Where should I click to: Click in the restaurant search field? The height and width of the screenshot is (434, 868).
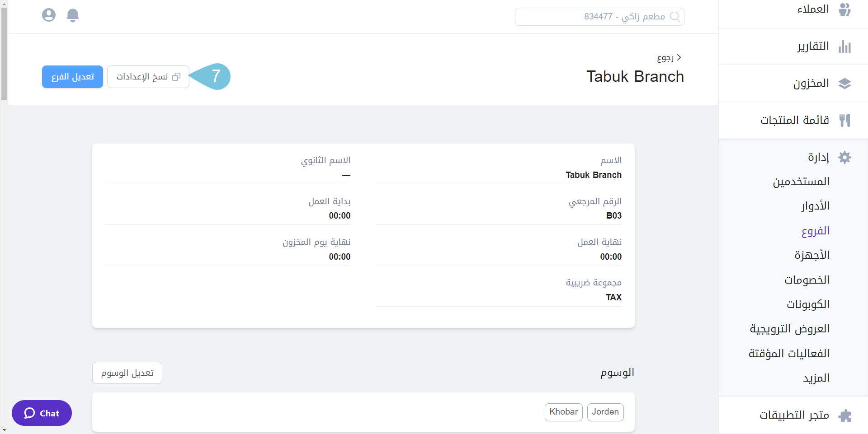(x=592, y=17)
